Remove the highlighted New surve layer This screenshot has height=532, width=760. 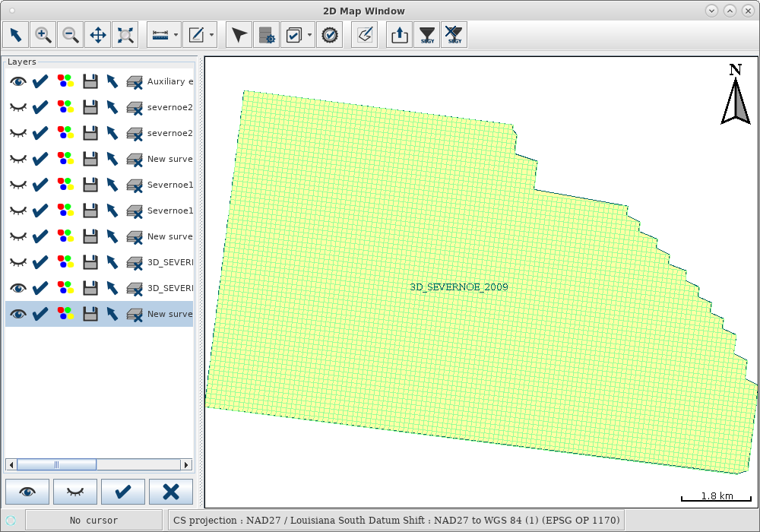point(135,315)
